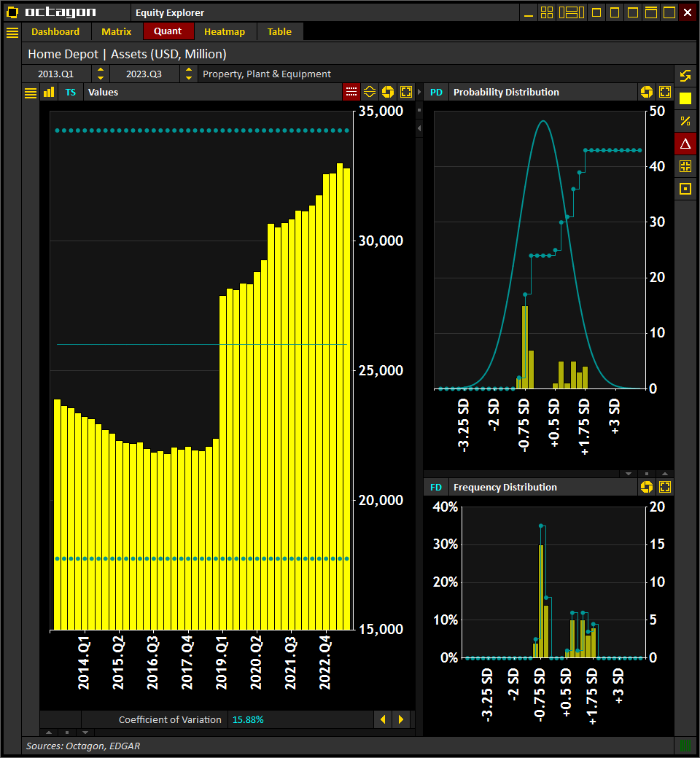
Task: Click the swap arrows icon atop the right sidebar
Action: click(685, 75)
